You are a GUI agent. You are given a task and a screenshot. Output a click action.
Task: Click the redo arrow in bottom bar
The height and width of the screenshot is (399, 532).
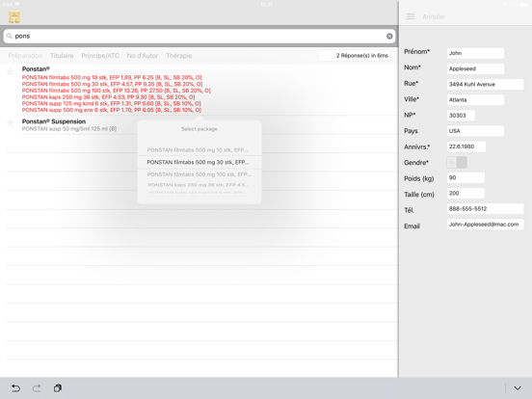(37, 388)
